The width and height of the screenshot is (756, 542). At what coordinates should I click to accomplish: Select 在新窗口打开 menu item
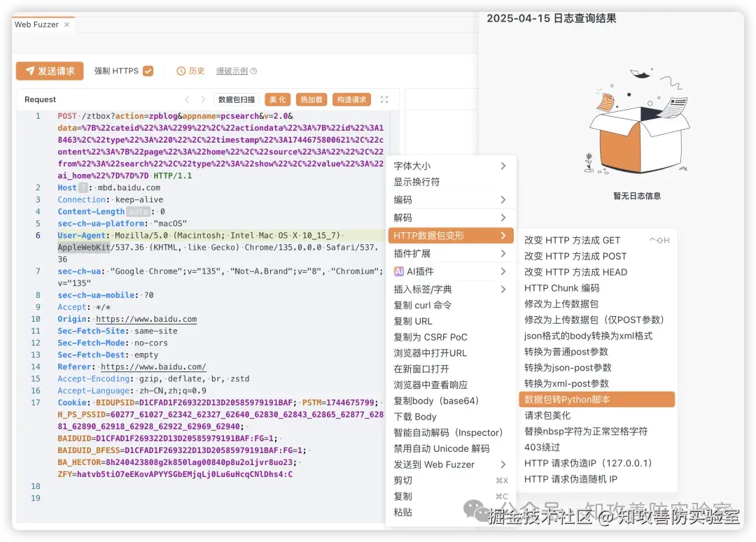point(451,369)
